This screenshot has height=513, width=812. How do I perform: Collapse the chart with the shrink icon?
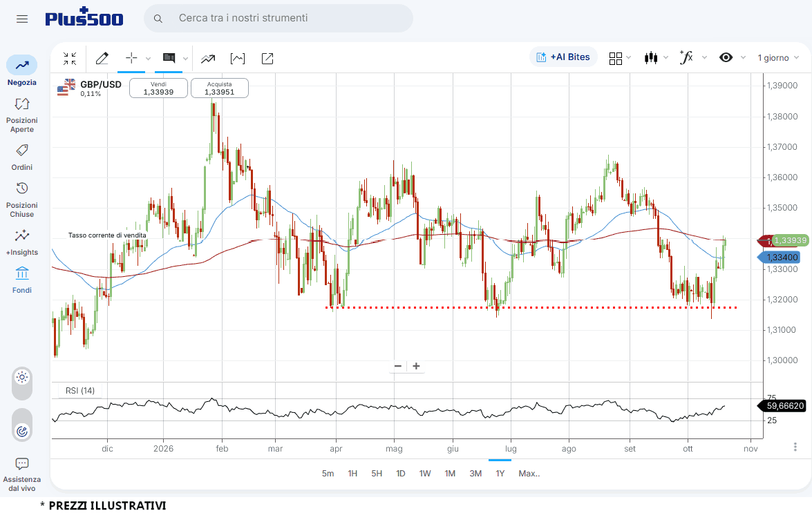pyautogui.click(x=69, y=59)
